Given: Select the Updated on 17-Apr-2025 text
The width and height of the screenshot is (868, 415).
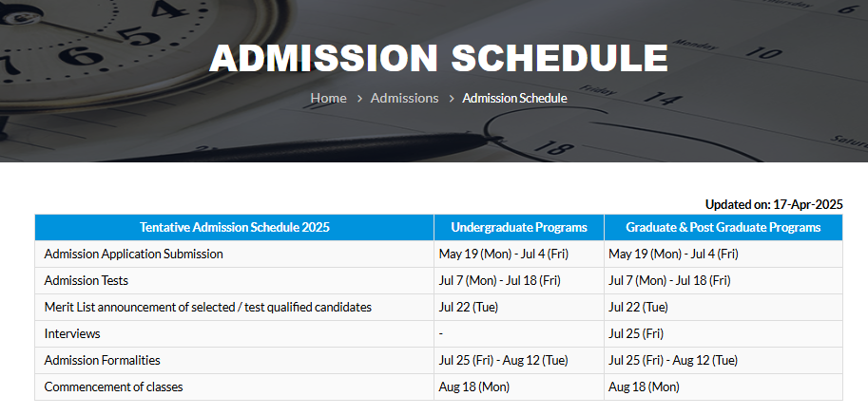Looking at the screenshot, I should tap(774, 204).
